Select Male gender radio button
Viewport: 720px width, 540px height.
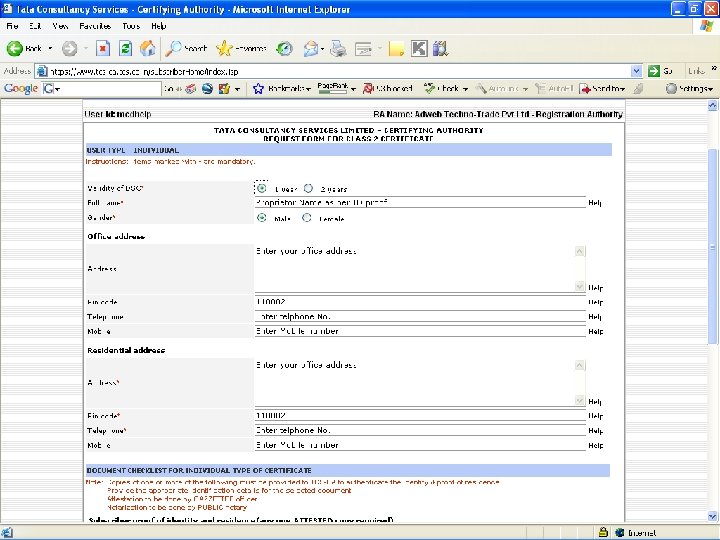[262, 218]
